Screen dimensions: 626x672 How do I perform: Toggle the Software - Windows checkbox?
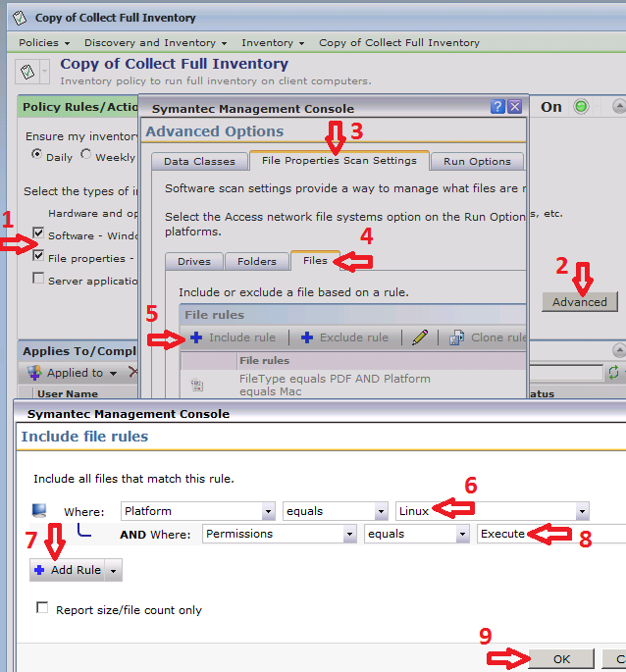[38, 233]
